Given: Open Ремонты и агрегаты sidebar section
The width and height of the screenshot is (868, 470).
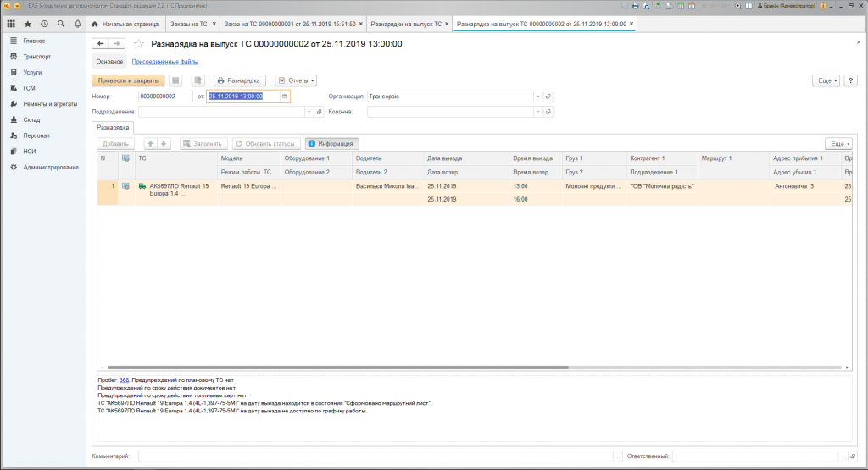Looking at the screenshot, I should click(50, 104).
